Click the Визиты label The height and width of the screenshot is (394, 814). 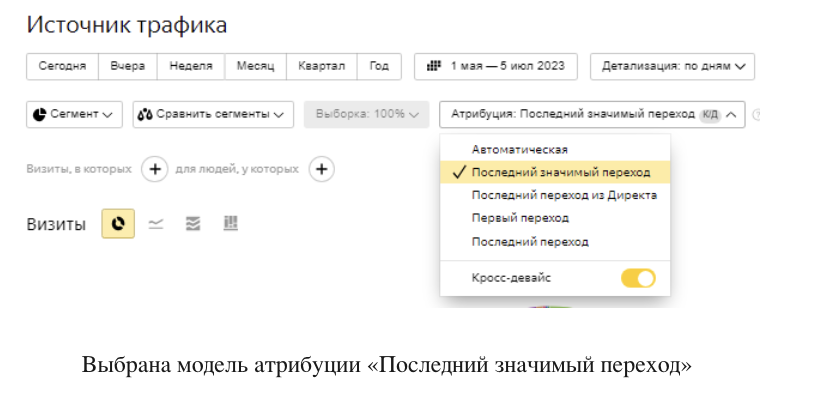tap(56, 225)
